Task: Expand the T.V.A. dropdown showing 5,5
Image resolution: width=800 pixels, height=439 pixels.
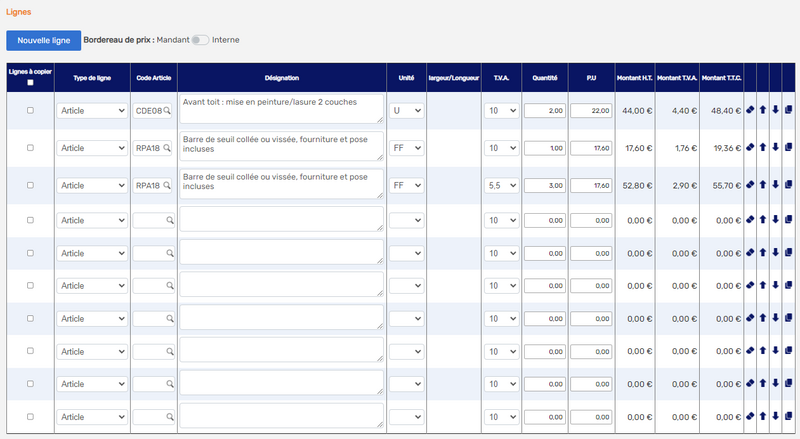Action: [x=501, y=185]
